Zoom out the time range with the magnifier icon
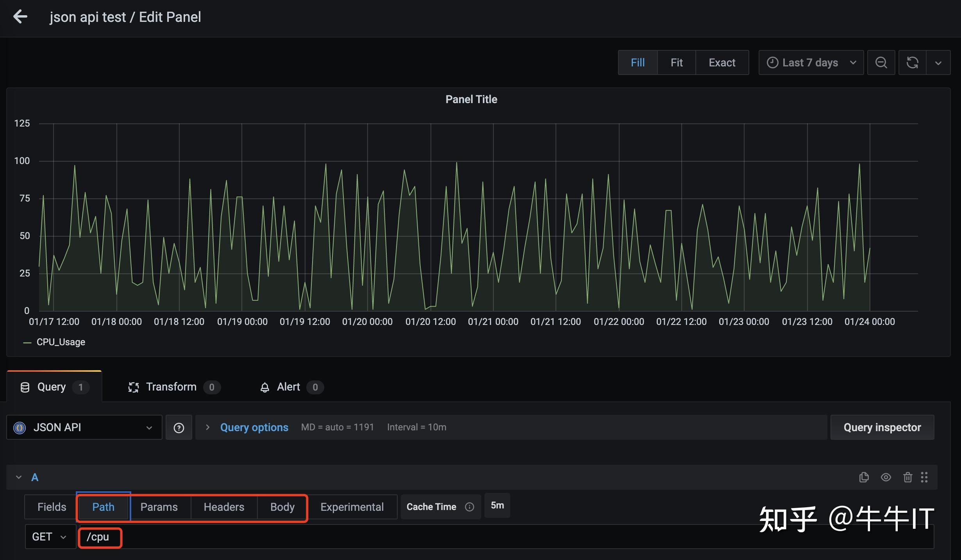This screenshot has width=961, height=560. [x=881, y=62]
